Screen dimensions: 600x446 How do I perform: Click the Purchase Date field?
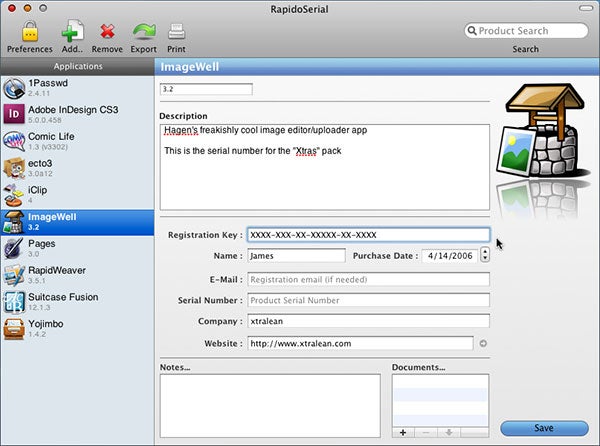450,256
